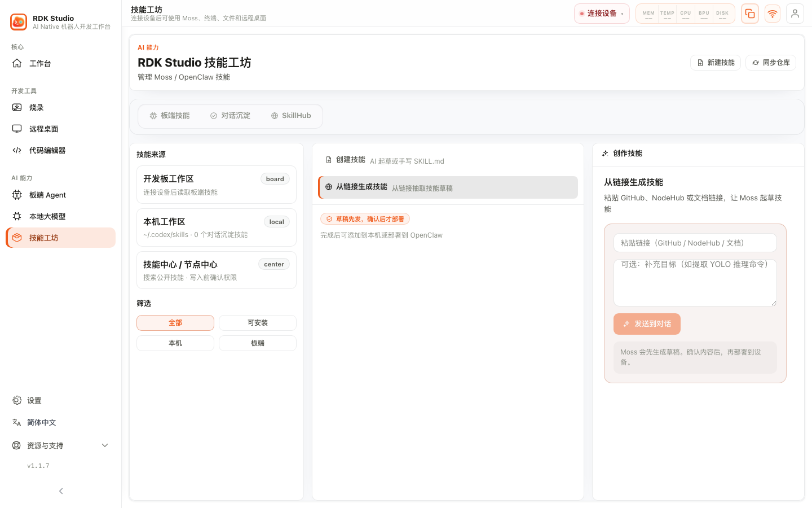Collapse the sidebar with the left arrow
The image size is (812, 508).
click(61, 491)
